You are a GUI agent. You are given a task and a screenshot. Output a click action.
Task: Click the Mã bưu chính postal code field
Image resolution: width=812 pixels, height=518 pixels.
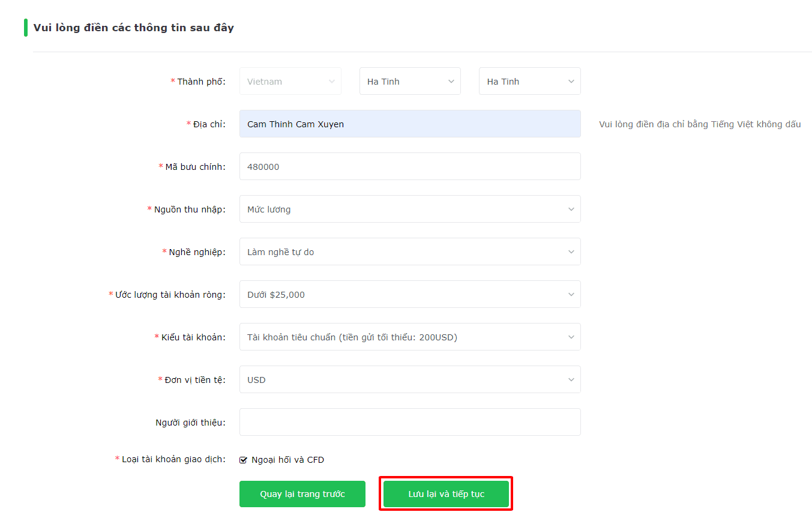coord(410,166)
